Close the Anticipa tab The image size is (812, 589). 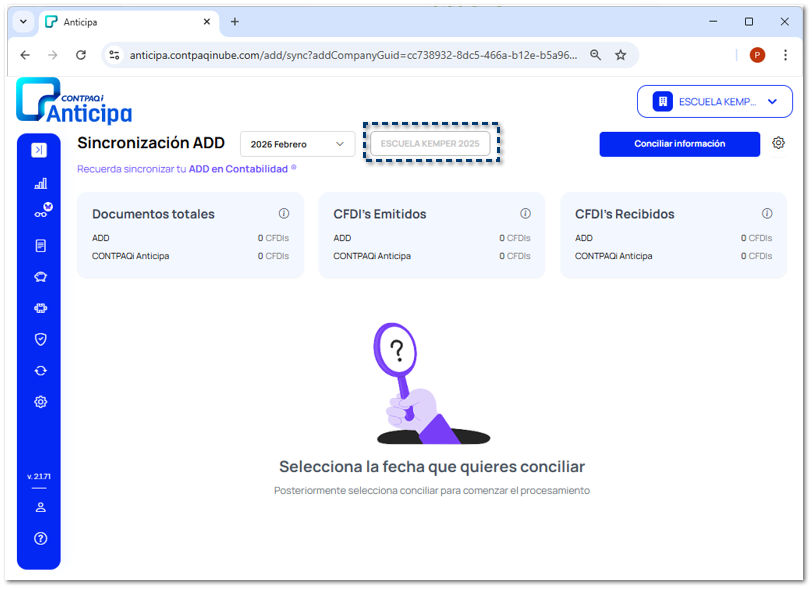point(207,22)
